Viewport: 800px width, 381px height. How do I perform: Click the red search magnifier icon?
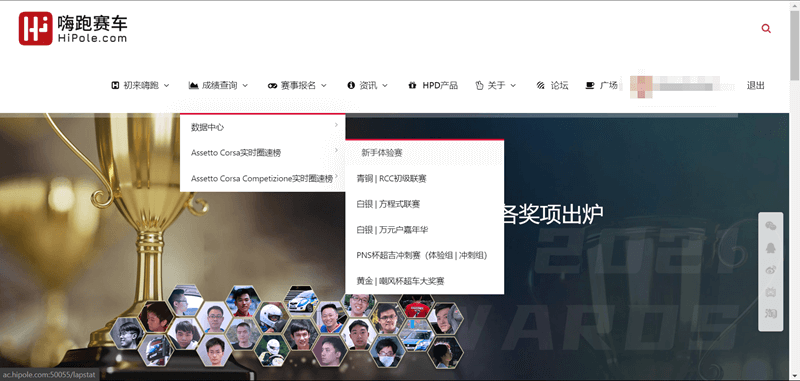click(x=766, y=29)
